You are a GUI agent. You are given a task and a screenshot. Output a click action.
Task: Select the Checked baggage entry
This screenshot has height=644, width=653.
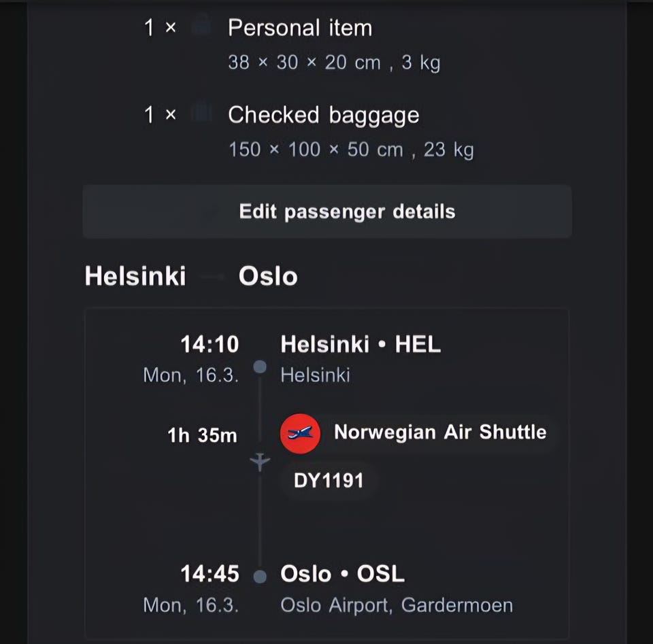pyautogui.click(x=323, y=115)
